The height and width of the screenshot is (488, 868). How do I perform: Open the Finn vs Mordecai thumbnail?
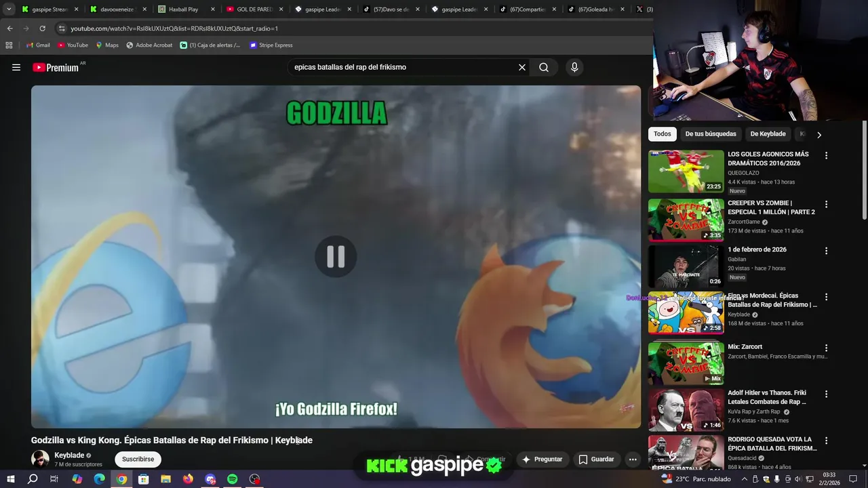pos(686,312)
